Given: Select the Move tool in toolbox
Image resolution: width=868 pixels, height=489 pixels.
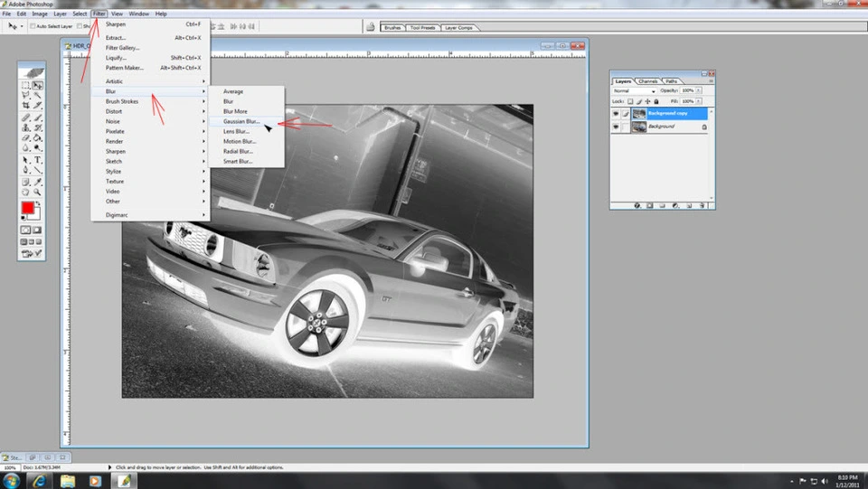Looking at the screenshot, I should click(x=37, y=85).
